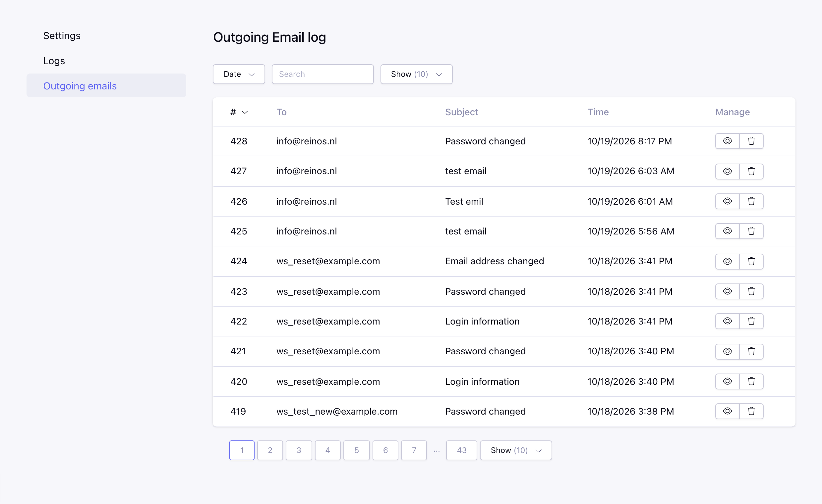The height and width of the screenshot is (504, 822).
Task: Go to page 2
Action: [x=270, y=450]
